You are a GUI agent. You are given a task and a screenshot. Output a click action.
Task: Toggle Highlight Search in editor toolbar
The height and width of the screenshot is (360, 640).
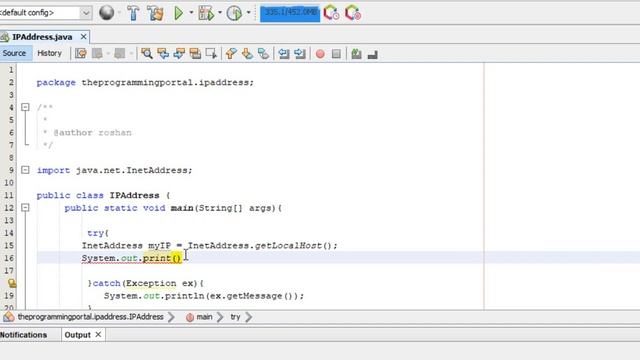195,53
